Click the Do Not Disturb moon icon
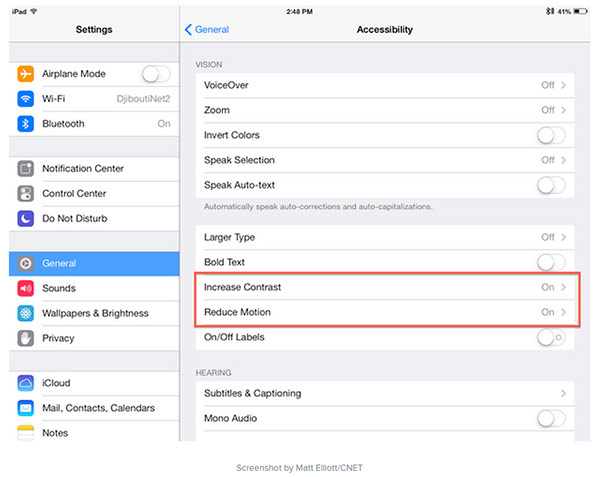 tap(26, 218)
